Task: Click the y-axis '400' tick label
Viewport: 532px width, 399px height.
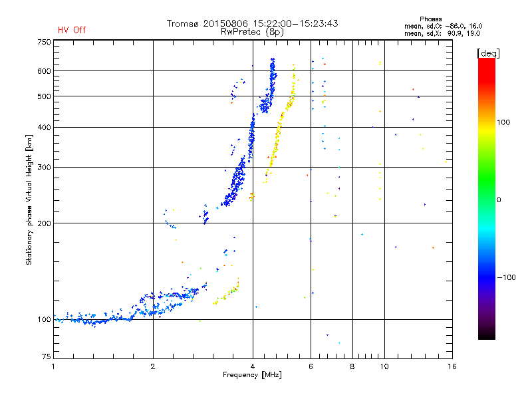Action: click(x=44, y=127)
